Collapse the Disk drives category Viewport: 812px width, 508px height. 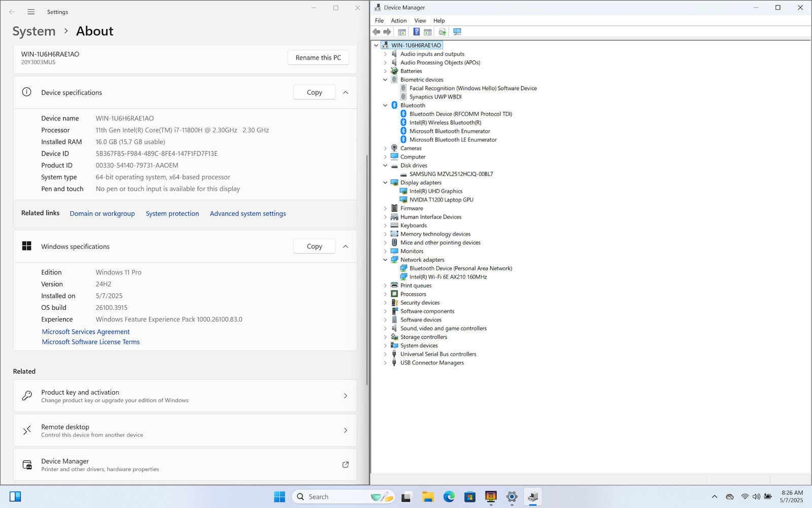(x=385, y=166)
